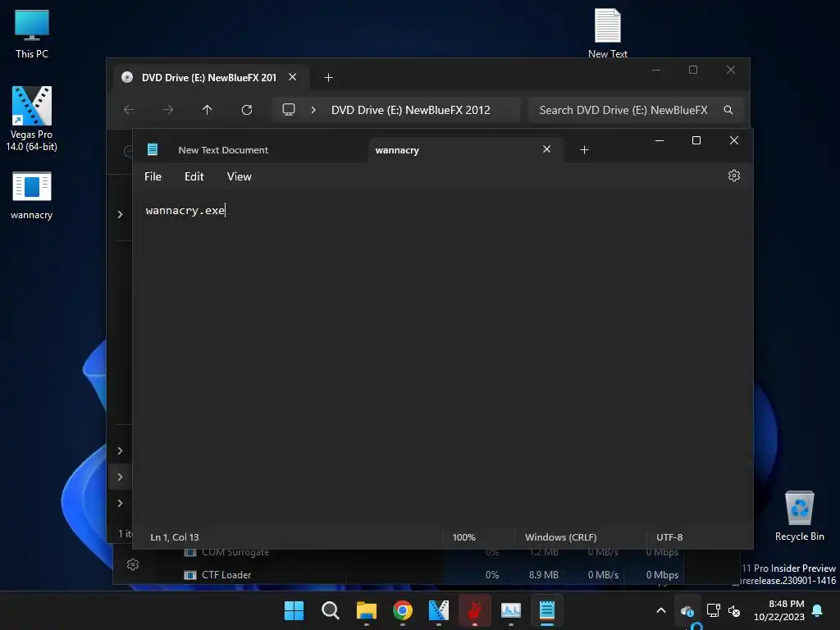Click Notepad icon on taskbar
The image size is (840, 630).
[x=547, y=610]
